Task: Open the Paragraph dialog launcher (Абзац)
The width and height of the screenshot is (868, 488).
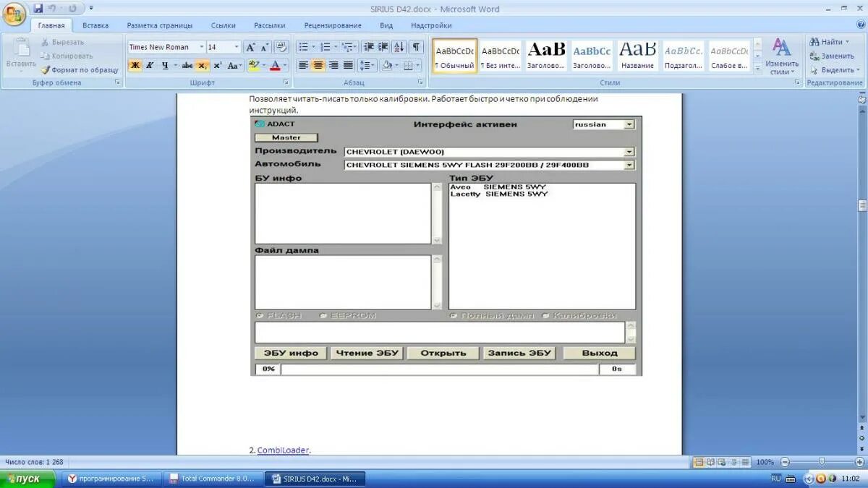Action: (x=421, y=83)
